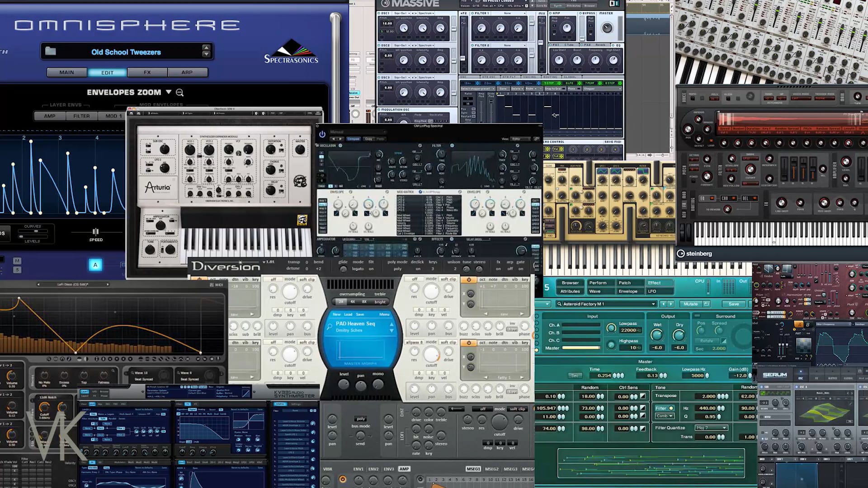
Task: Toggle the A layer button in Omnisphere
Action: [x=95, y=265]
